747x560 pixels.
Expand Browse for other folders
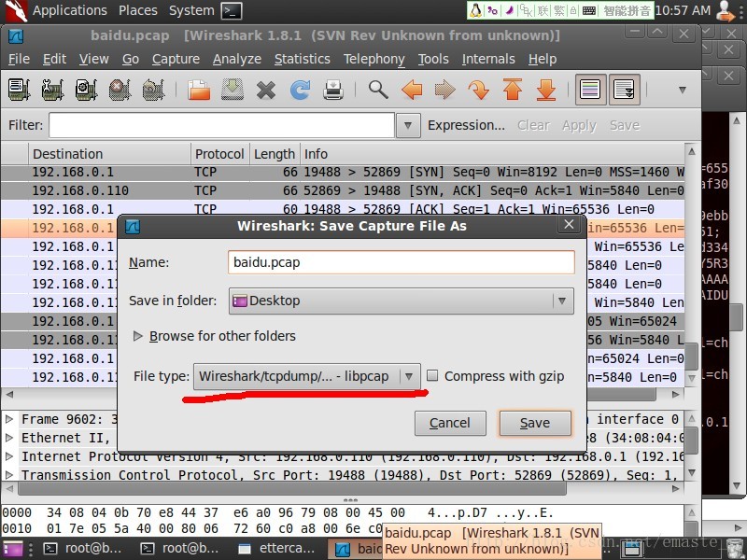pyautogui.click(x=137, y=336)
